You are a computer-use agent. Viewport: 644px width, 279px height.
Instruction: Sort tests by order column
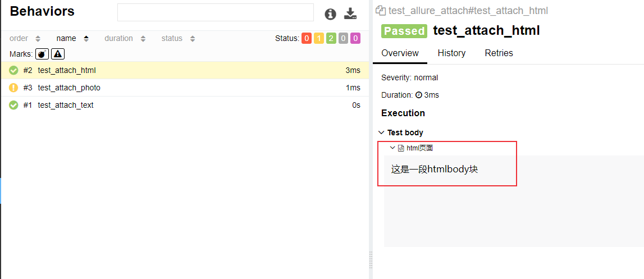pos(25,39)
